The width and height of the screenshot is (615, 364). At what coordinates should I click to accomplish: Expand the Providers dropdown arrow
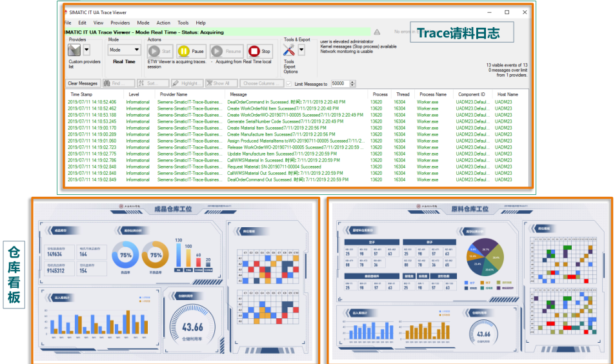(86, 50)
